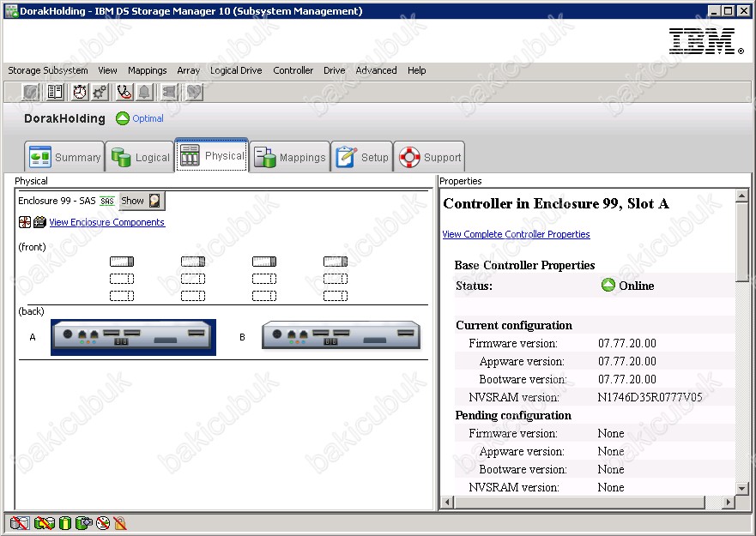The width and height of the screenshot is (756, 536).
Task: Click the crossed-out gauge status icon
Action: click(103, 523)
